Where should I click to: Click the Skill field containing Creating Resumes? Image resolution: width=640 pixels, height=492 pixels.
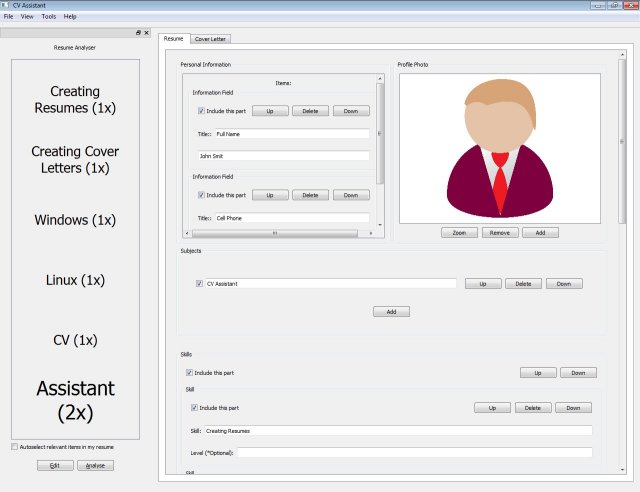[x=398, y=430]
